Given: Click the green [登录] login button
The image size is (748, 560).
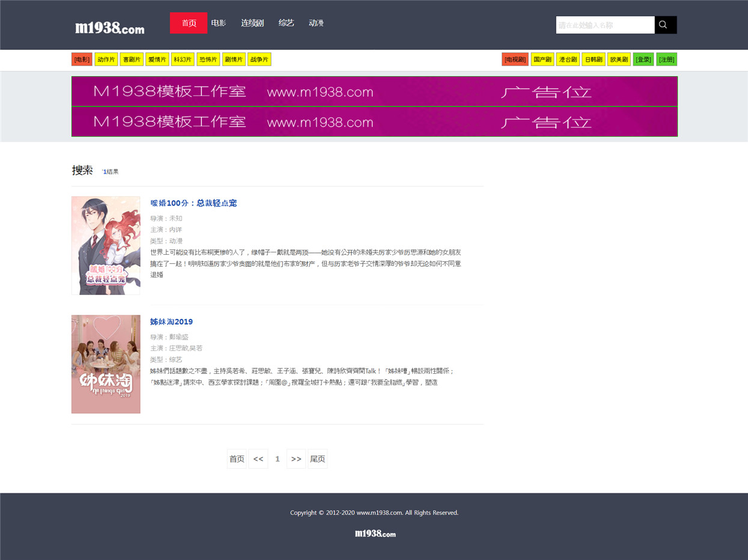Looking at the screenshot, I should pos(643,59).
